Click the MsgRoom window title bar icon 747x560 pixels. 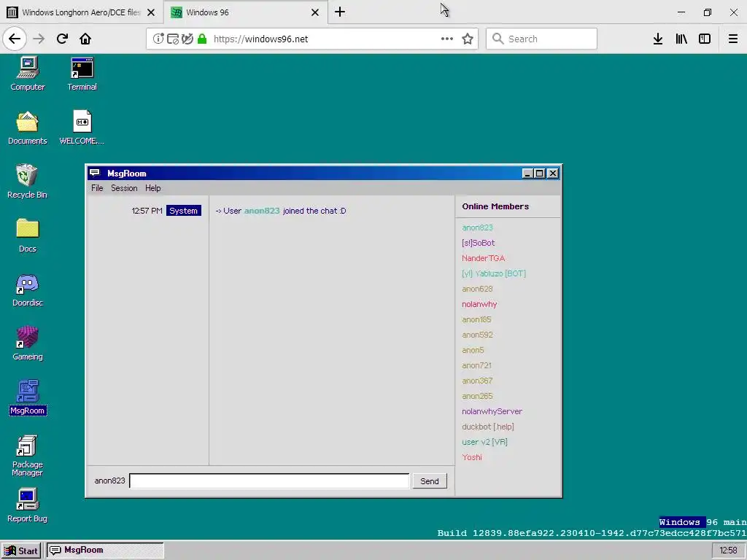[x=95, y=173]
